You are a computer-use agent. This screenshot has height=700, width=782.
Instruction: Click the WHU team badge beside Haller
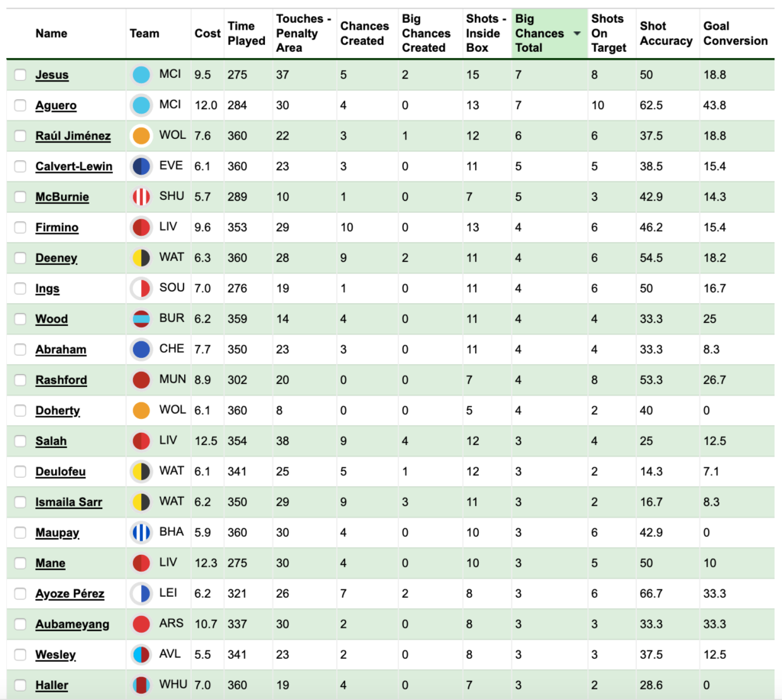pyautogui.click(x=141, y=685)
